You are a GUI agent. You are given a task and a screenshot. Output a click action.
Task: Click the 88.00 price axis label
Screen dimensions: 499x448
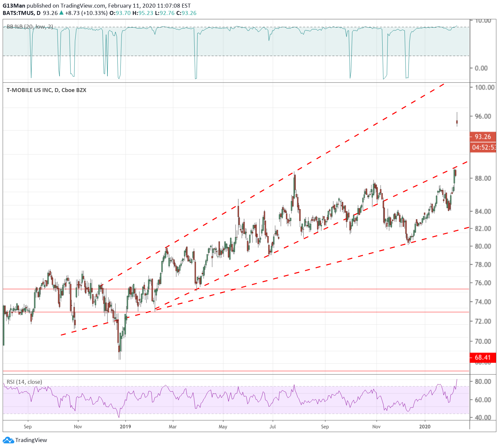click(x=483, y=178)
